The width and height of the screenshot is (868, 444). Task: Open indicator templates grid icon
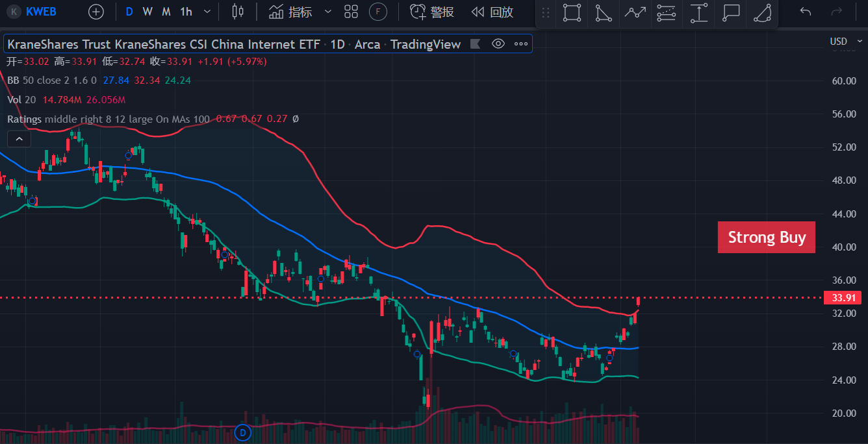point(351,12)
